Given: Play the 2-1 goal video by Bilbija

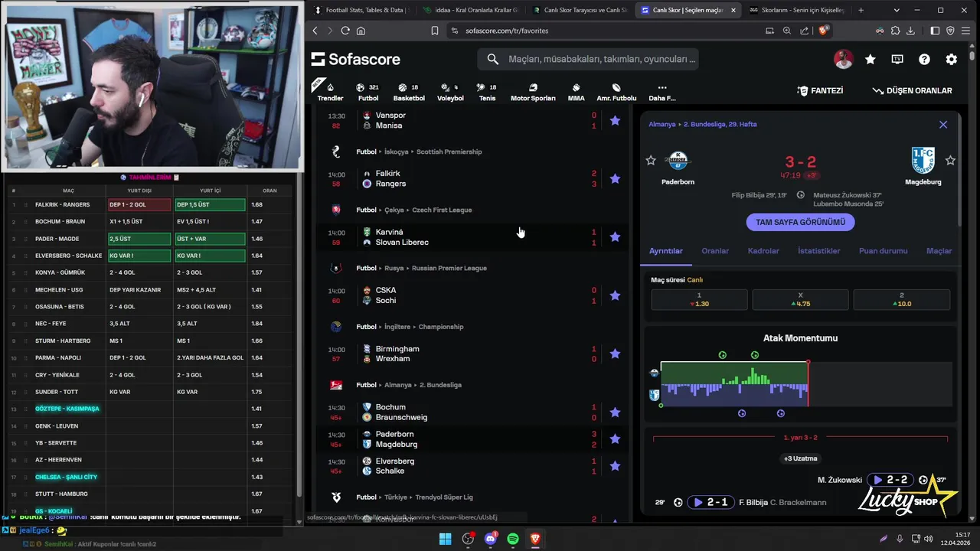Looking at the screenshot, I should coord(710,503).
